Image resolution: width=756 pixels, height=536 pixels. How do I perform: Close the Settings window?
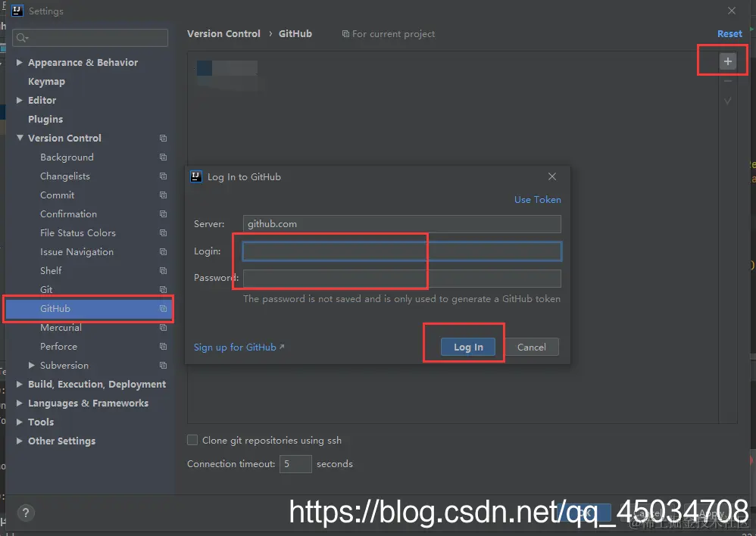(732, 11)
